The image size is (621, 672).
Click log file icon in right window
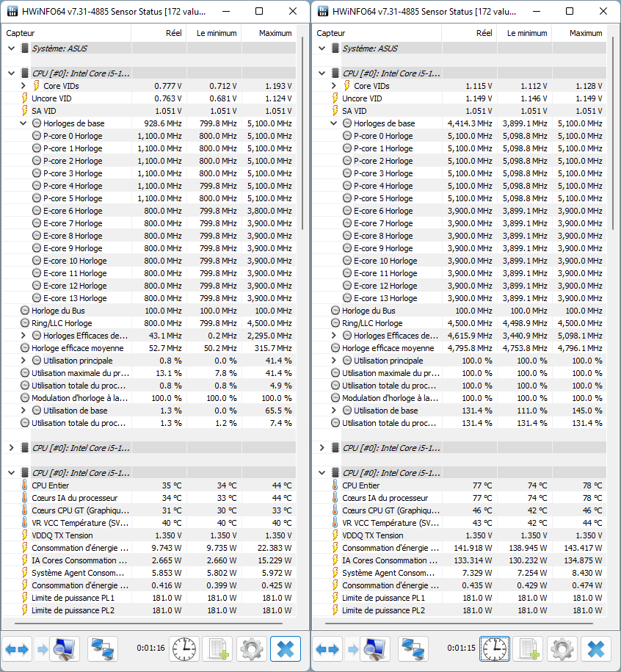click(529, 649)
